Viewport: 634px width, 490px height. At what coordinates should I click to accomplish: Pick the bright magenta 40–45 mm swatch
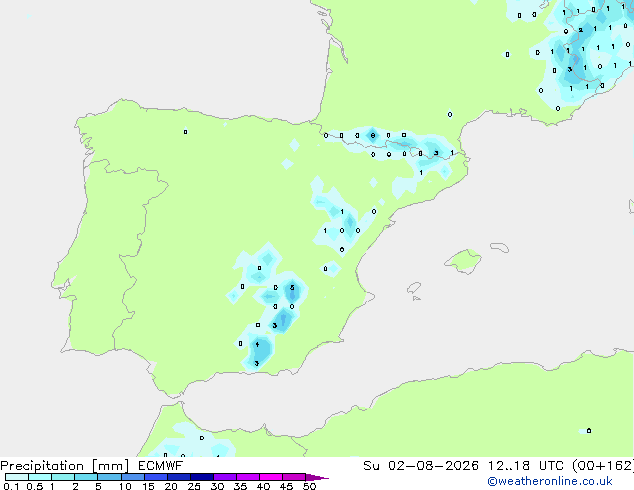(x=271, y=477)
